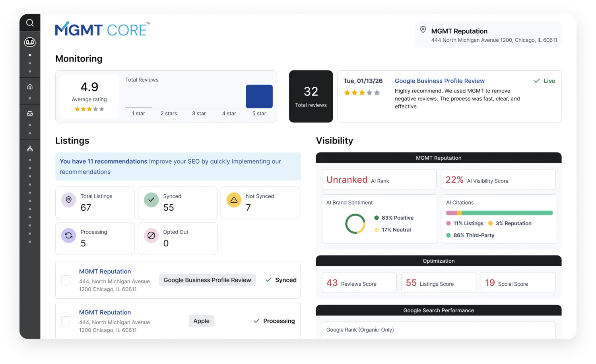Click the Apple source tag button
The image size is (596, 364).
[201, 321]
